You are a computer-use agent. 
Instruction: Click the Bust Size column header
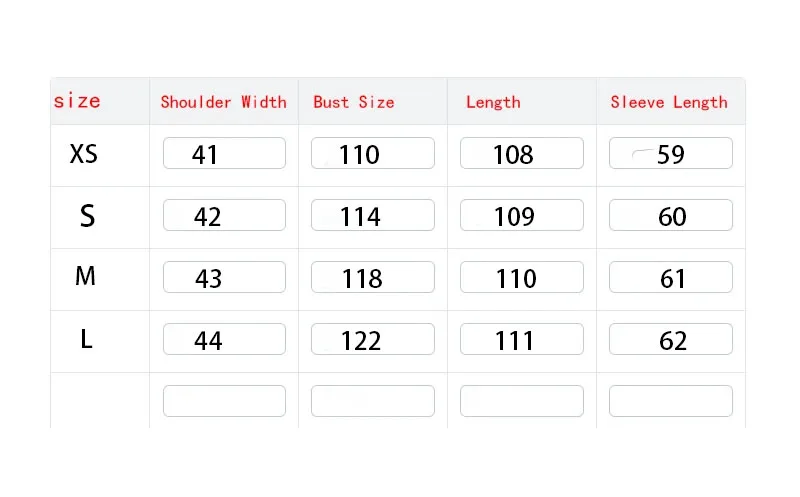point(354,102)
